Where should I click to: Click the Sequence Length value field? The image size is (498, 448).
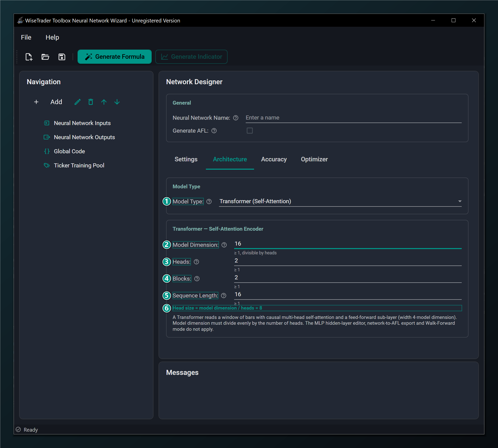click(x=348, y=294)
